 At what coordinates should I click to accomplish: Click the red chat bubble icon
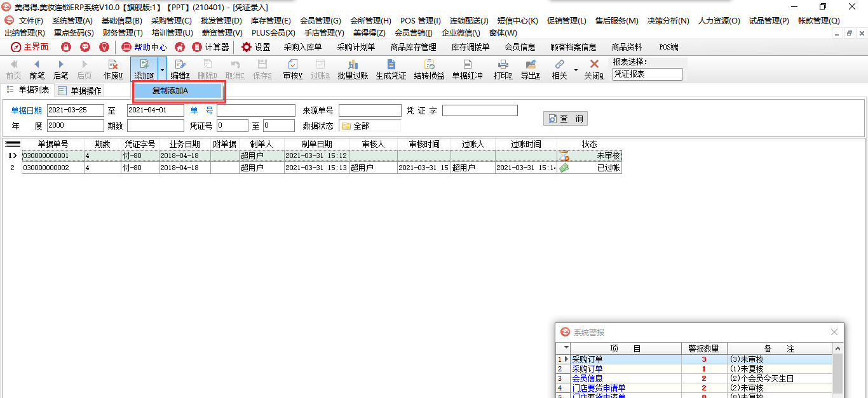click(x=85, y=47)
